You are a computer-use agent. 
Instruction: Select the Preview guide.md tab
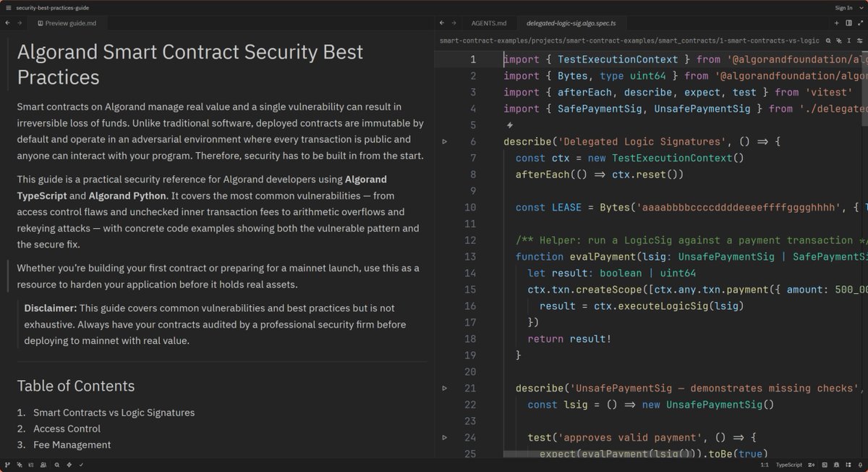click(x=66, y=23)
